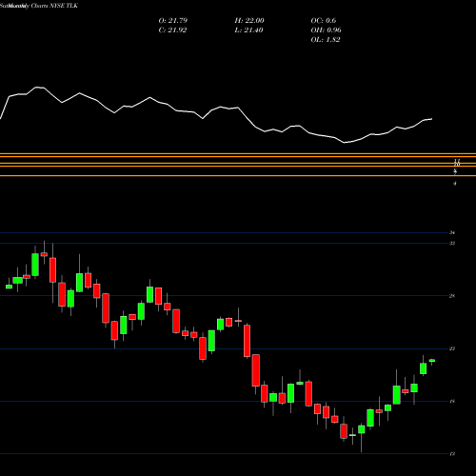Click the last small green candlestick
The image size is (476, 476).
coord(432,361)
